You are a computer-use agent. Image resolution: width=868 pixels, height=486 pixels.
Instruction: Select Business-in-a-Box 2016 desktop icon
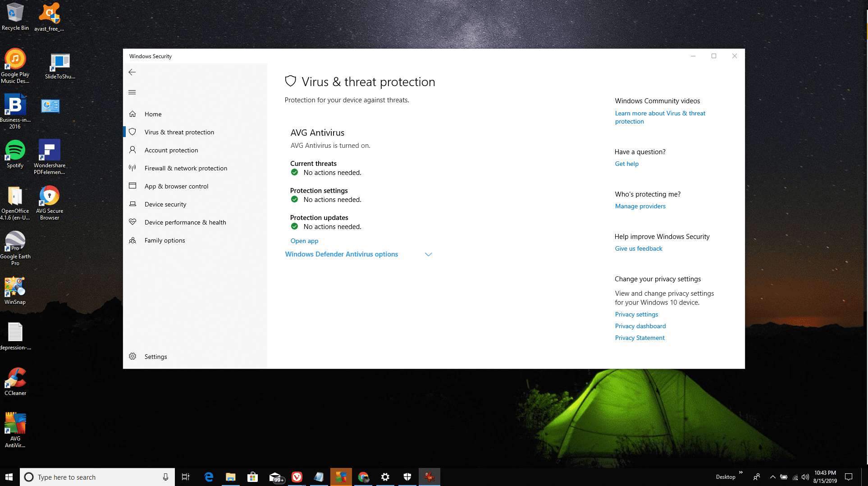(15, 111)
